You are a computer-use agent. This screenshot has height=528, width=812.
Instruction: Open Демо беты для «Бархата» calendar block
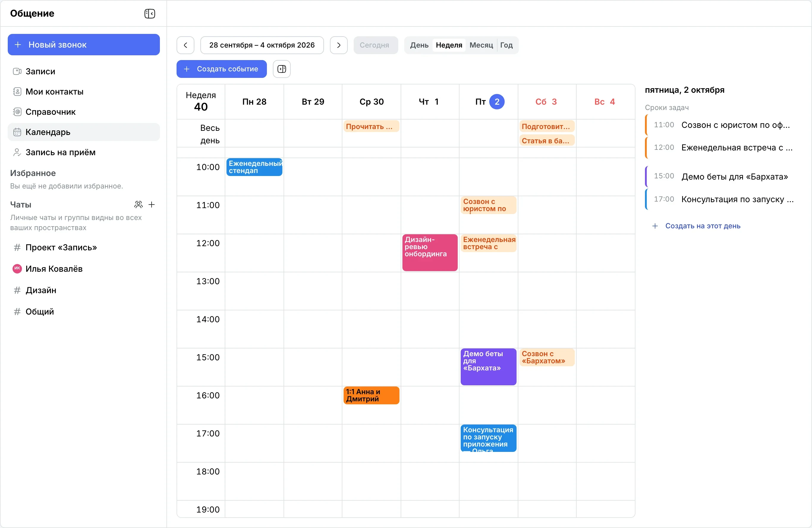(488, 367)
